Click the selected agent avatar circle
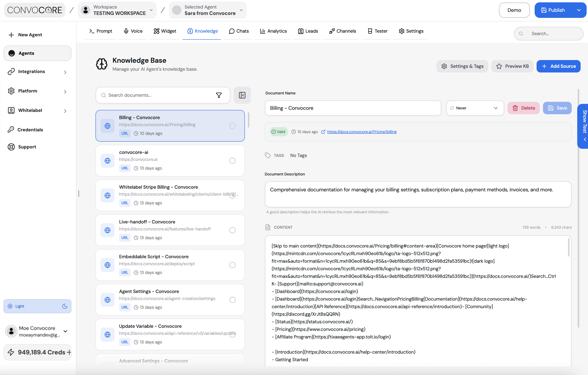 tap(177, 10)
